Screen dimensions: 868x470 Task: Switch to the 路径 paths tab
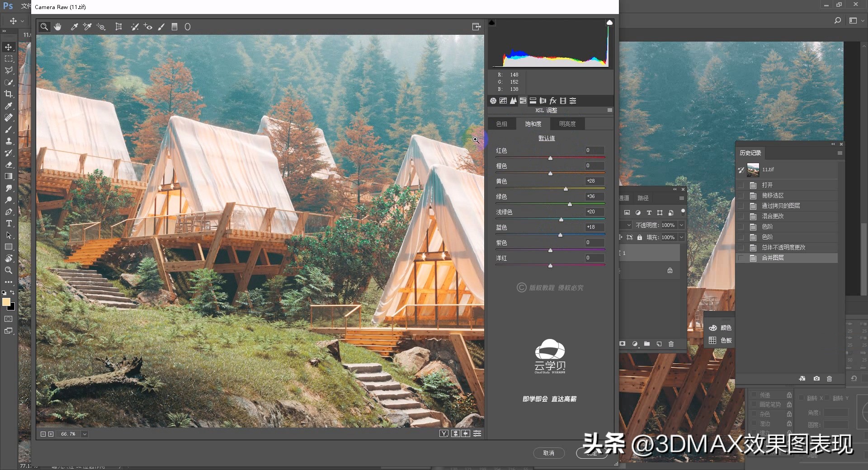click(x=643, y=198)
